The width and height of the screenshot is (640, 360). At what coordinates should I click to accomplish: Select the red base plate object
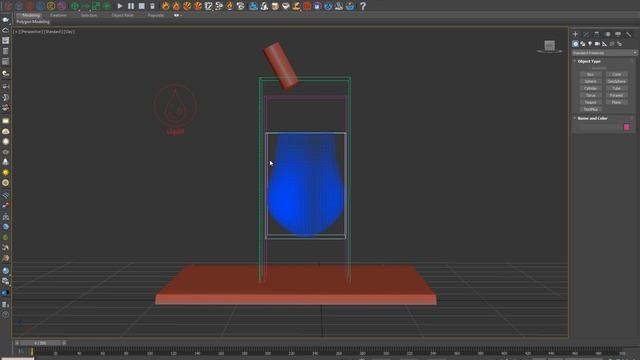[x=296, y=286]
